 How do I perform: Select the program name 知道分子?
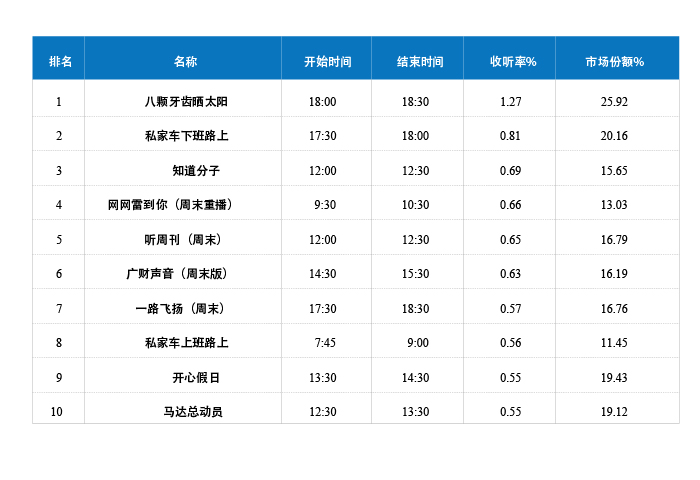pyautogui.click(x=196, y=170)
